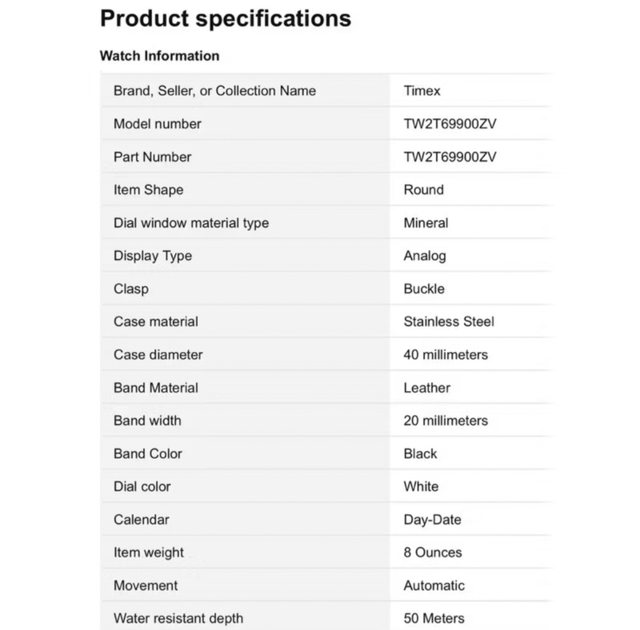Click the Model number label
The width and height of the screenshot is (640, 630).
(158, 124)
